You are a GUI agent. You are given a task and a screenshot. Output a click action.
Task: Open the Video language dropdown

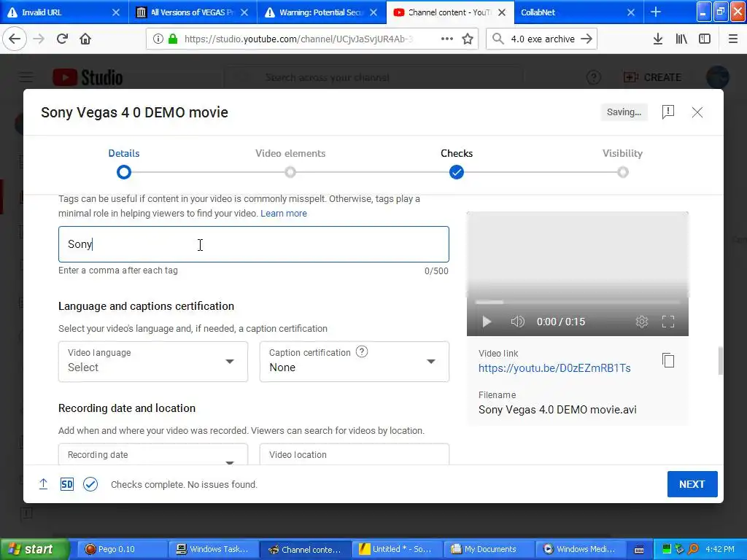pyautogui.click(x=153, y=362)
